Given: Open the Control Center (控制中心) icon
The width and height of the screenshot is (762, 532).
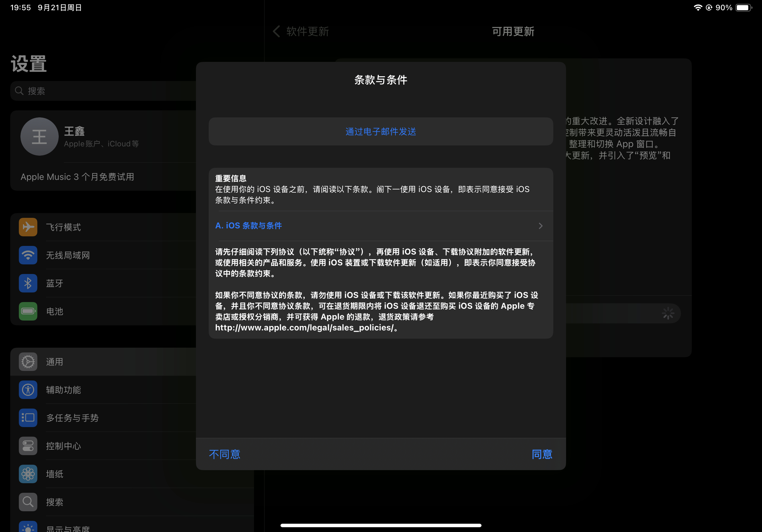Looking at the screenshot, I should pyautogui.click(x=28, y=446).
